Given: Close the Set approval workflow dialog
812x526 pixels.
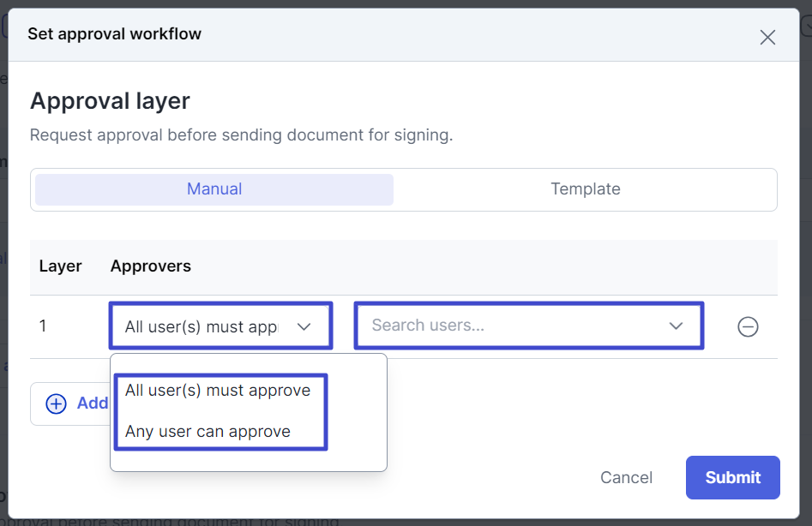Looking at the screenshot, I should tap(767, 37).
